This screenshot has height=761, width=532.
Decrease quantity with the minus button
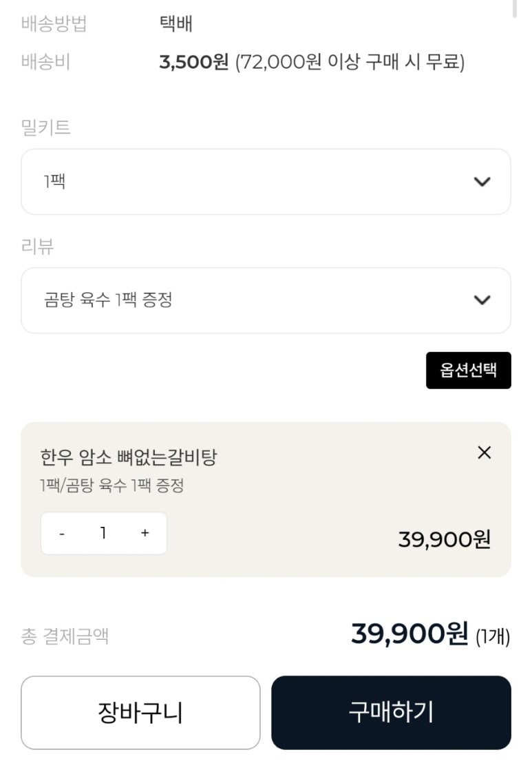pos(62,533)
